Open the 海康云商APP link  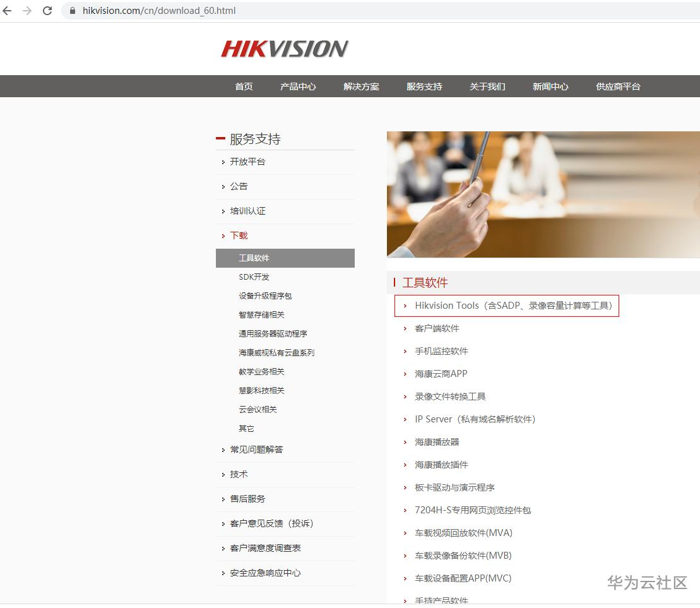[x=441, y=374]
